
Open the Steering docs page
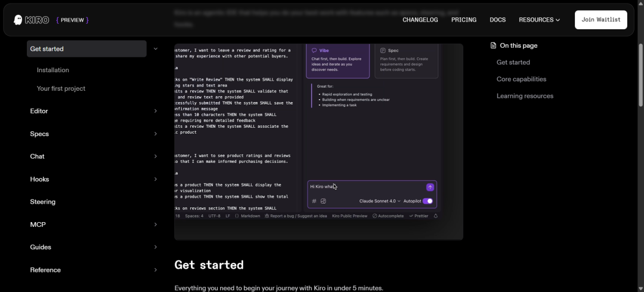pyautogui.click(x=43, y=202)
